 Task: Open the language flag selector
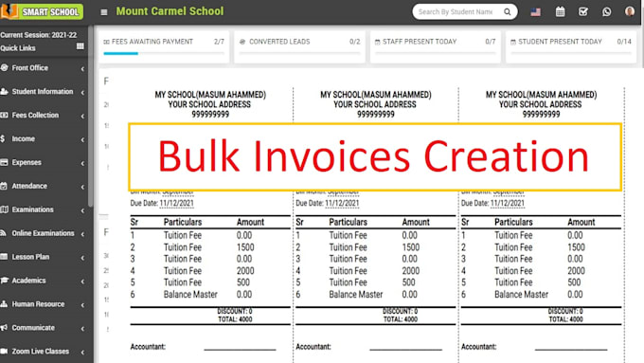[536, 12]
